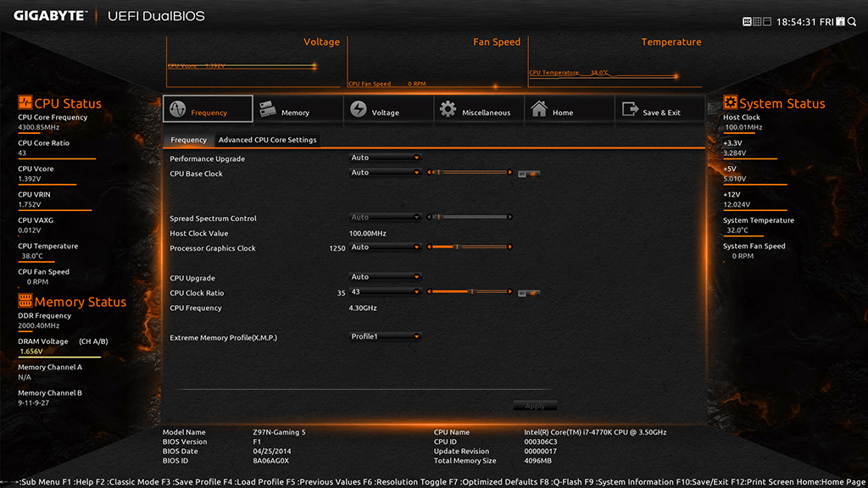868x488 pixels.
Task: Click right arrow of Processor Graphics Clock slider
Action: pyautogui.click(x=509, y=247)
